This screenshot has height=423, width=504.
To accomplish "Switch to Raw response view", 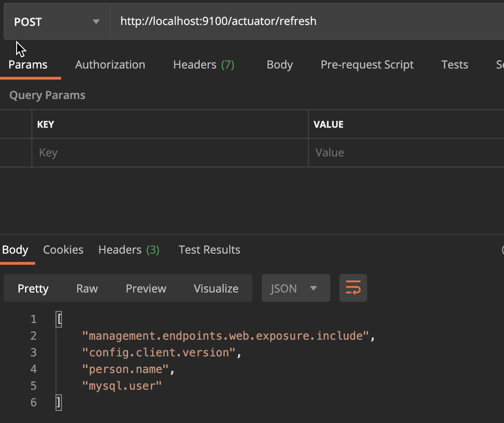I will [87, 288].
